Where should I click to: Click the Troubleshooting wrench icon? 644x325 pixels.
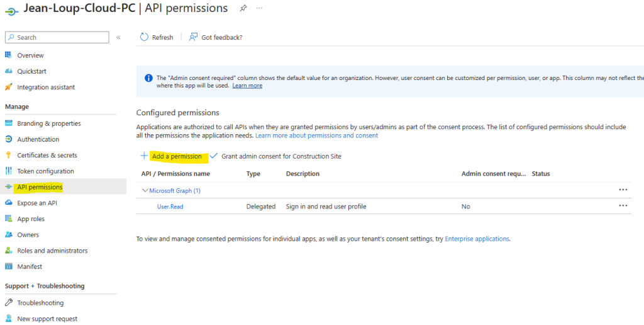point(9,303)
